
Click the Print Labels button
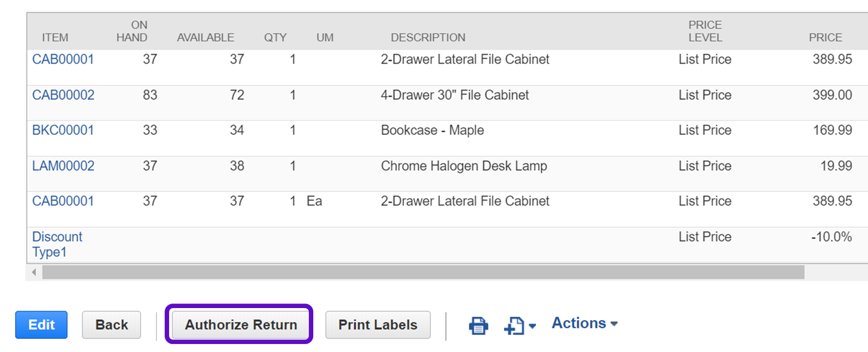(x=378, y=325)
